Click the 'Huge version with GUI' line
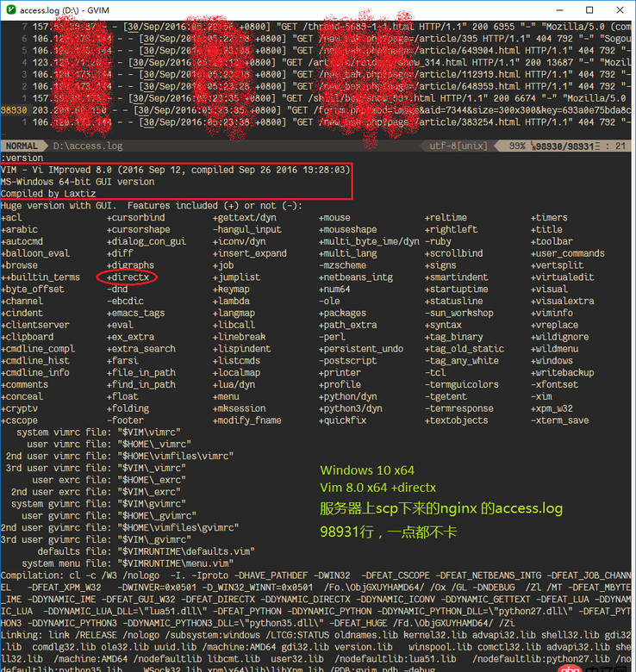Image resolution: width=636 pixels, height=672 pixels. coord(152,206)
